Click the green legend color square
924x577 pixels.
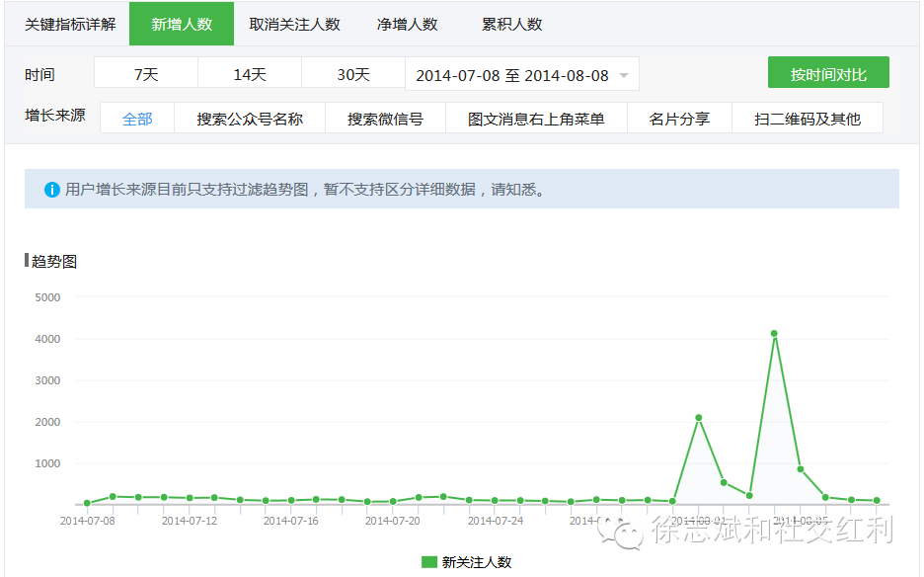[x=429, y=562]
